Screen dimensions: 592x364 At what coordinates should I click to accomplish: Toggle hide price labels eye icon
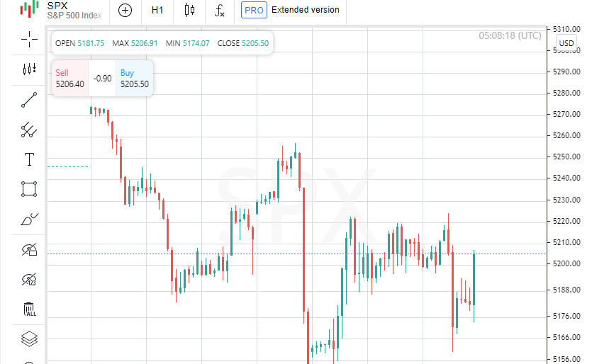(29, 279)
